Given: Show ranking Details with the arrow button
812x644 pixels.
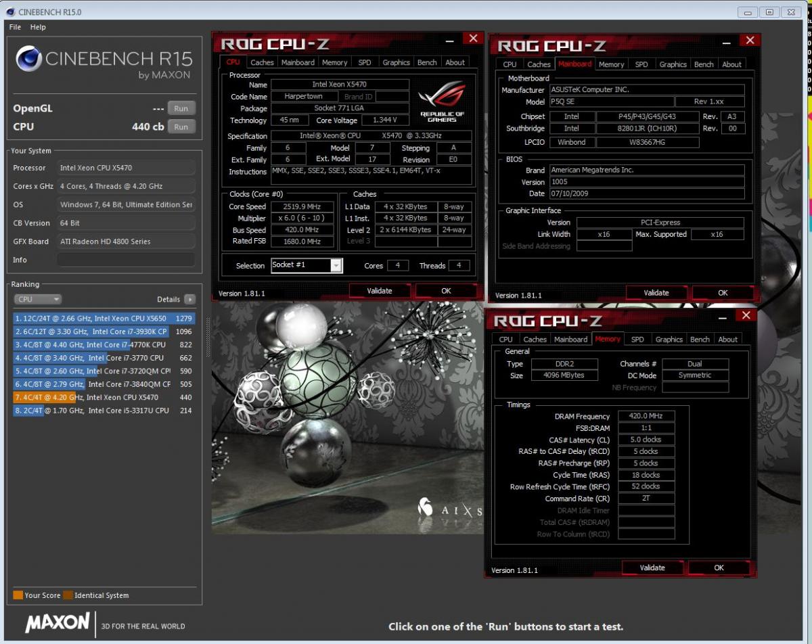Looking at the screenshot, I should pyautogui.click(x=189, y=299).
